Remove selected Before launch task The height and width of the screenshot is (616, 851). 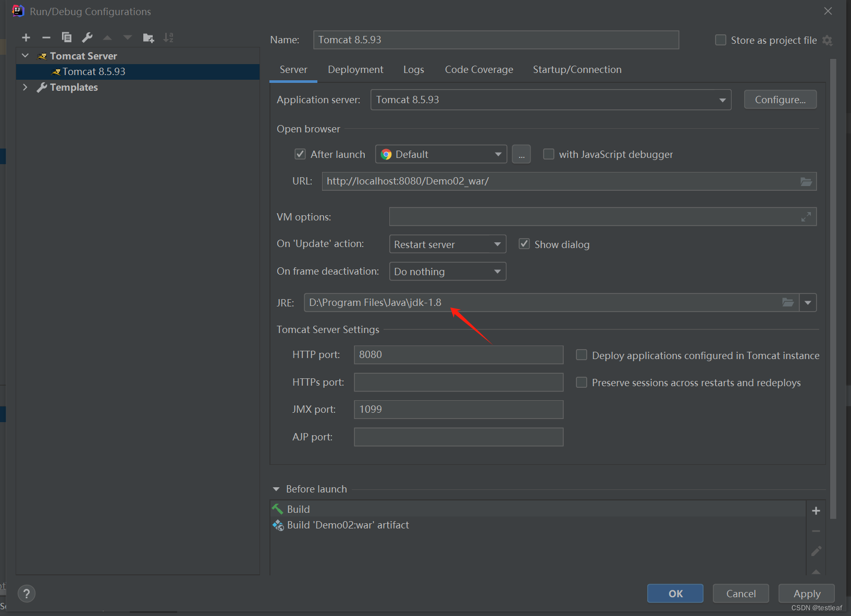pyautogui.click(x=816, y=531)
